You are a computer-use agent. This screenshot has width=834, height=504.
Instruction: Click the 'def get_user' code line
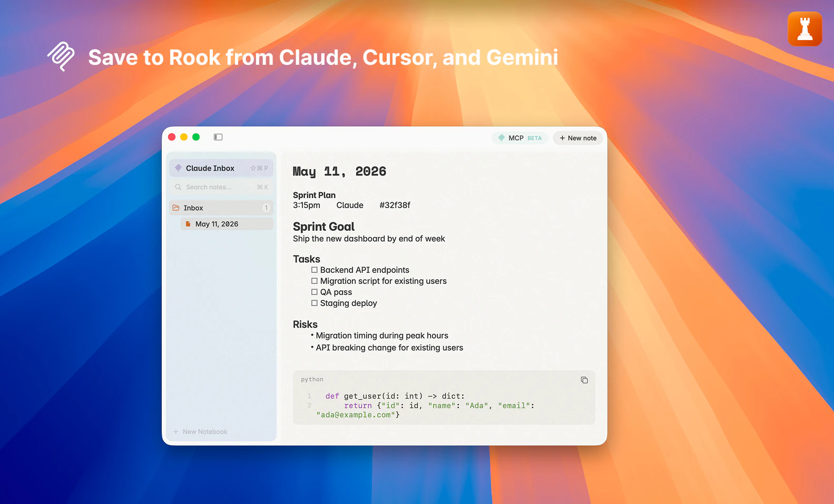click(x=395, y=396)
